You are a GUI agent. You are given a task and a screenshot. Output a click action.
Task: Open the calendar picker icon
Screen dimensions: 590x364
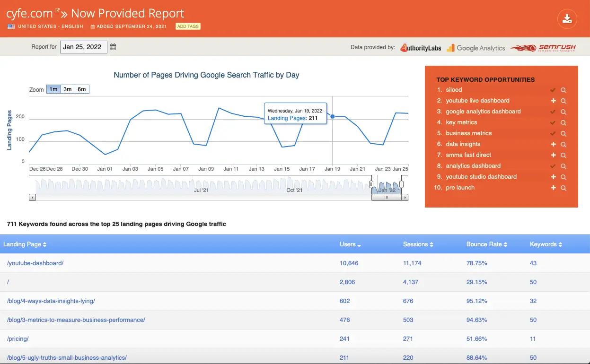coord(113,47)
